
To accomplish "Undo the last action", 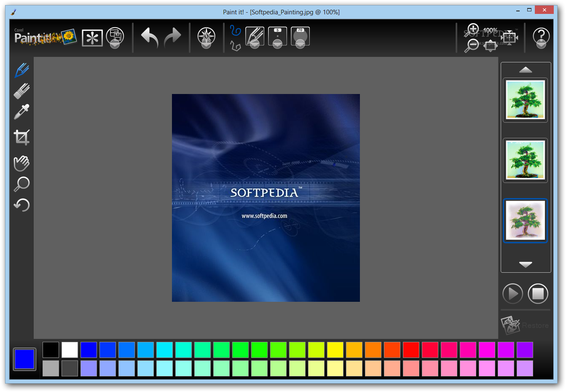I will 149,38.
